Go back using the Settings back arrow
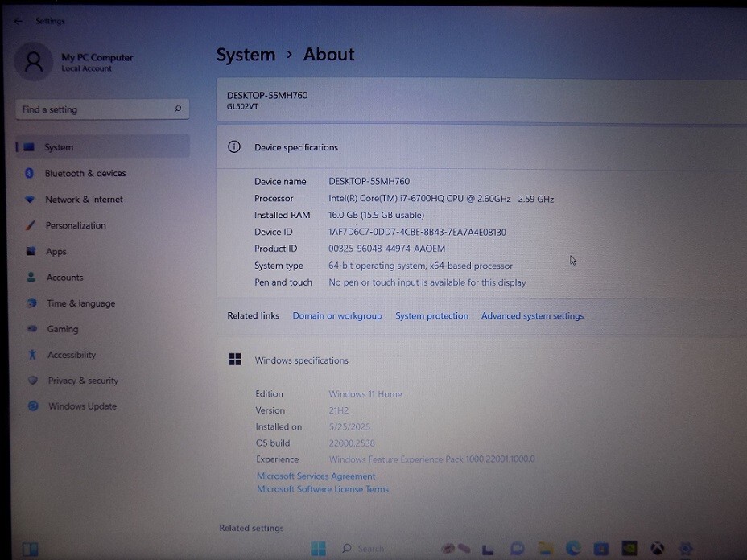Screen dimensions: 747x560 (18, 21)
